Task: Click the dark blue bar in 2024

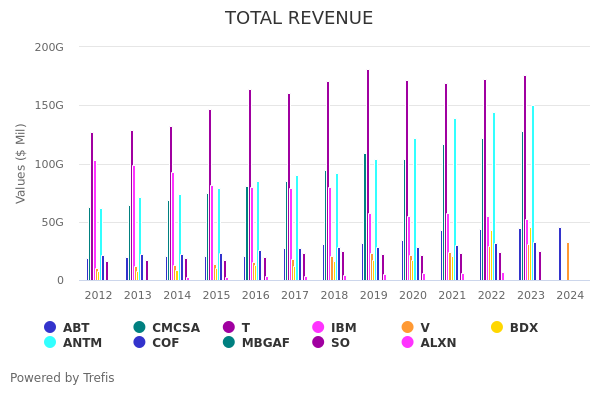Action: [560, 254]
